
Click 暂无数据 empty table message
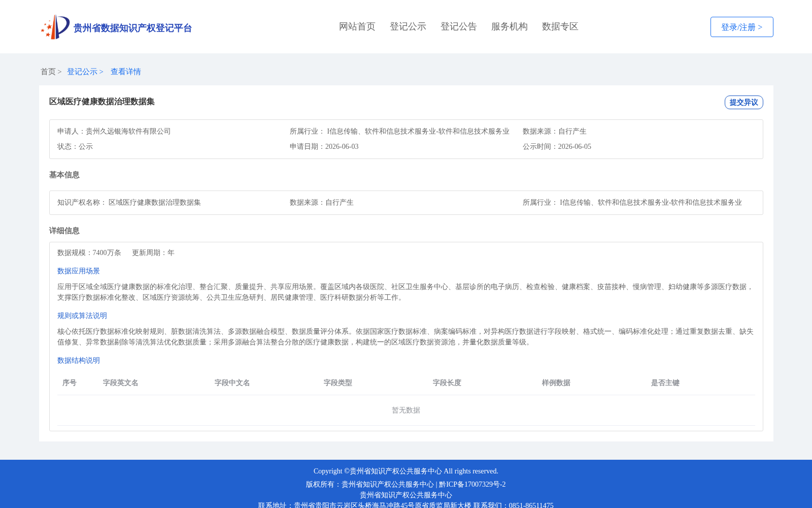406,410
